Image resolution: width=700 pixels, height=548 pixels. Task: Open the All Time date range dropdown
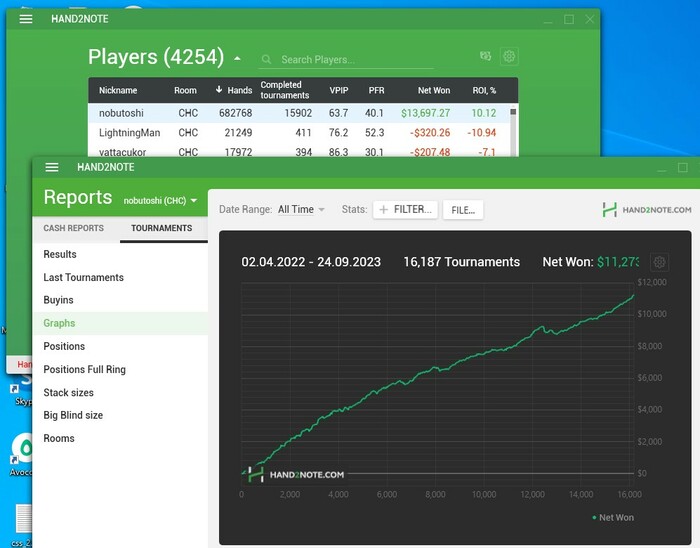tap(301, 209)
